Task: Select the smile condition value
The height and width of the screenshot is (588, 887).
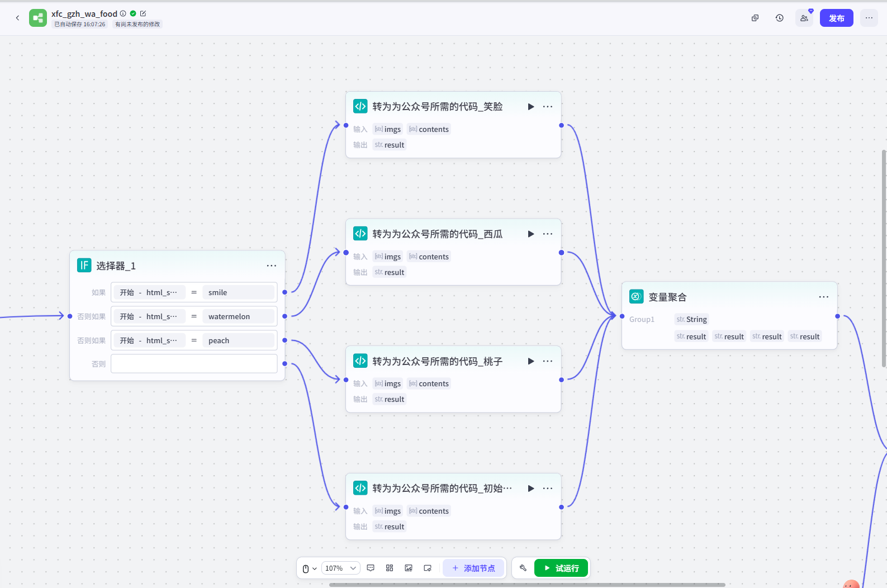Action: click(239, 292)
